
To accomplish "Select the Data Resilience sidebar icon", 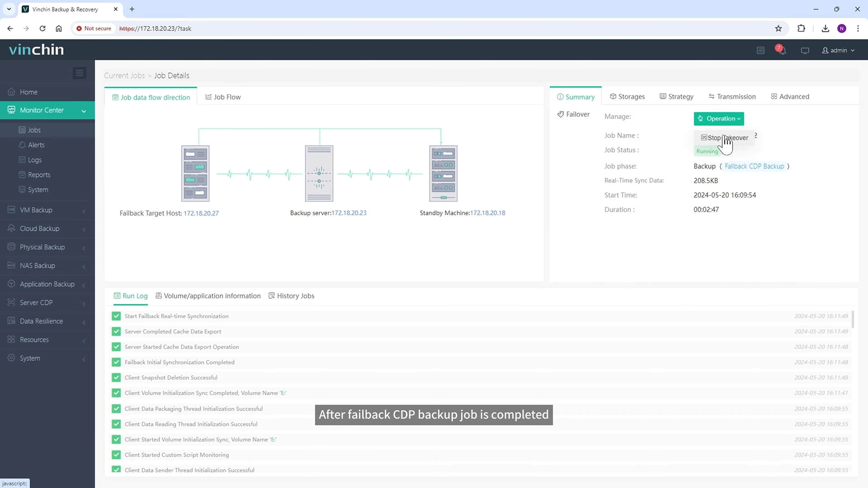I will [x=12, y=320].
